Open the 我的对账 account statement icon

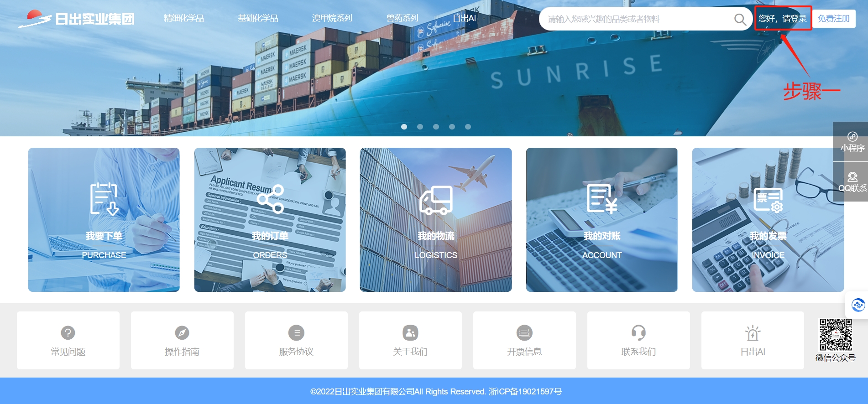point(602,199)
